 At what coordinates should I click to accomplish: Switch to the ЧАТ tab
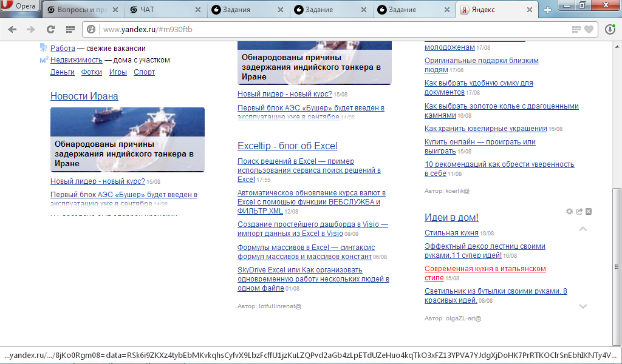(166, 10)
